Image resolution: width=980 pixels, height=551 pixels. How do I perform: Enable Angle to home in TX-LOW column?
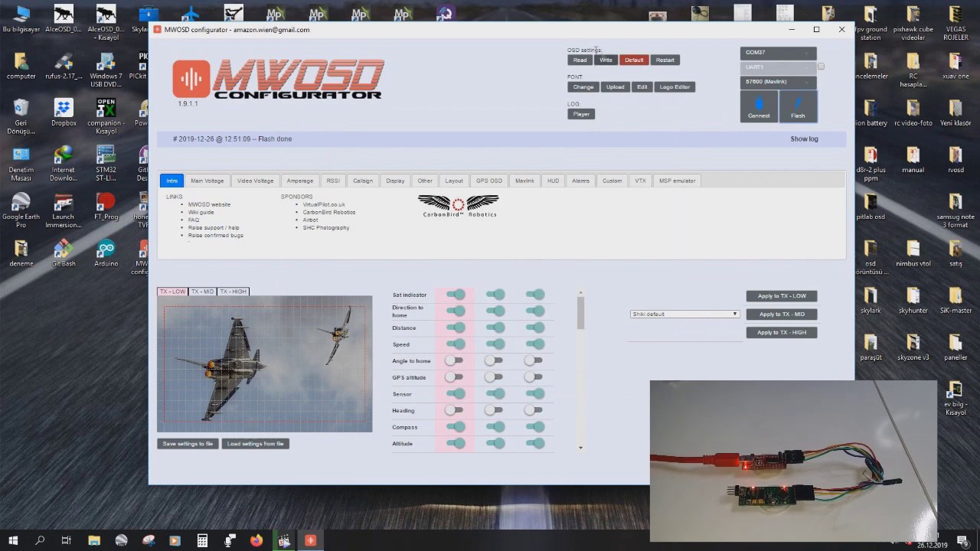coord(454,360)
